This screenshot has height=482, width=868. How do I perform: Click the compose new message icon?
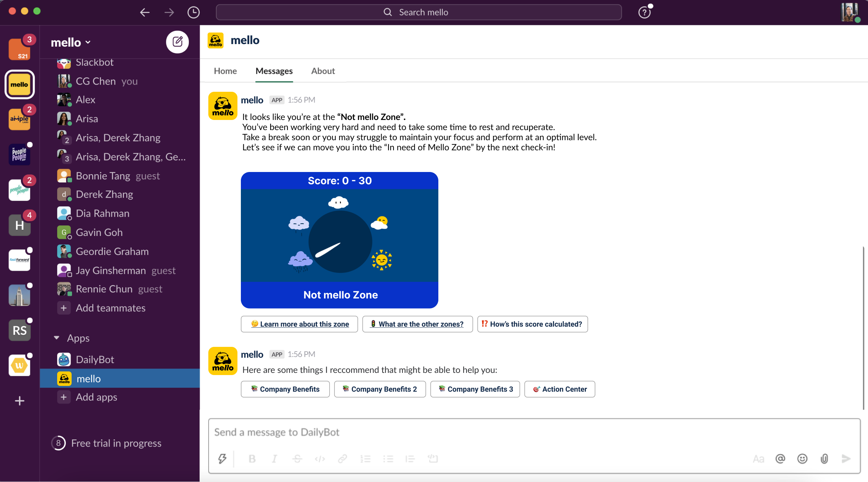coord(177,42)
